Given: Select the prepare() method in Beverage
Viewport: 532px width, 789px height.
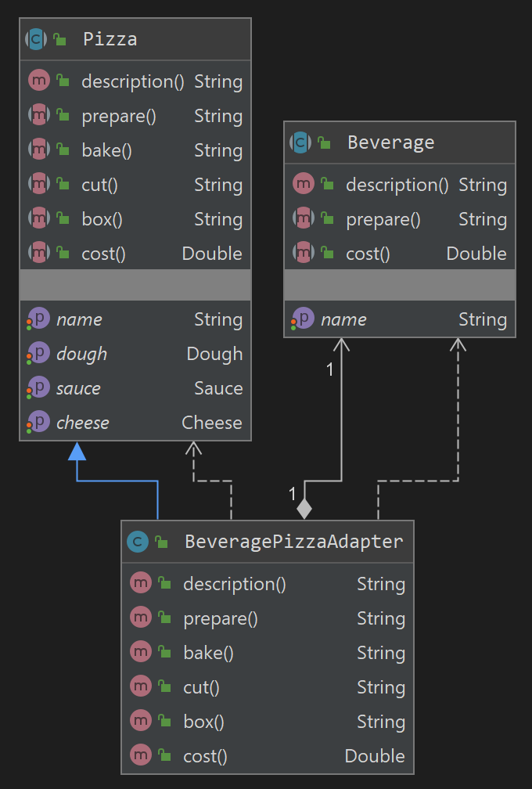Looking at the screenshot, I should (383, 219).
